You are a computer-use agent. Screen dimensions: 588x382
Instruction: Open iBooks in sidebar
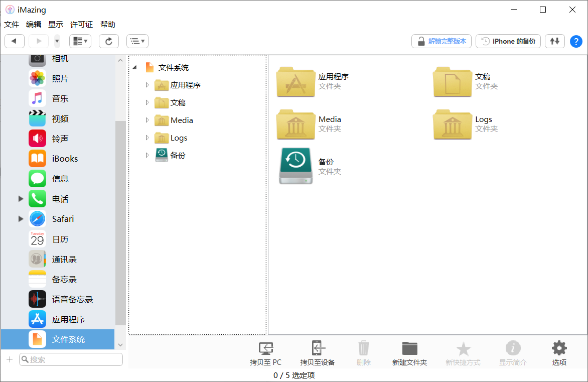point(58,158)
